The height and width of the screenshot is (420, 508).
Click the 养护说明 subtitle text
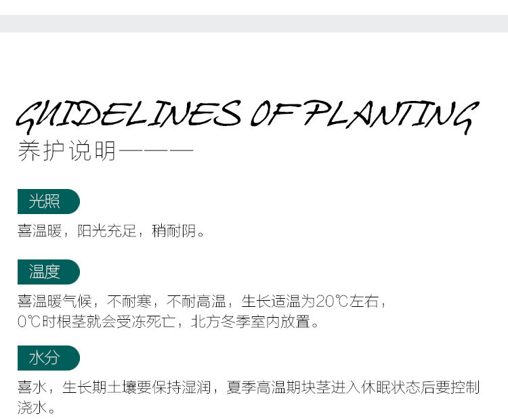66,150
